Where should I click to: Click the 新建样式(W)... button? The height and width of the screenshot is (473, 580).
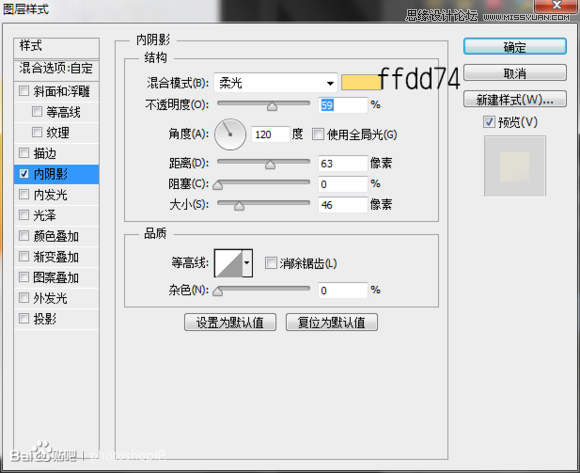point(515,99)
